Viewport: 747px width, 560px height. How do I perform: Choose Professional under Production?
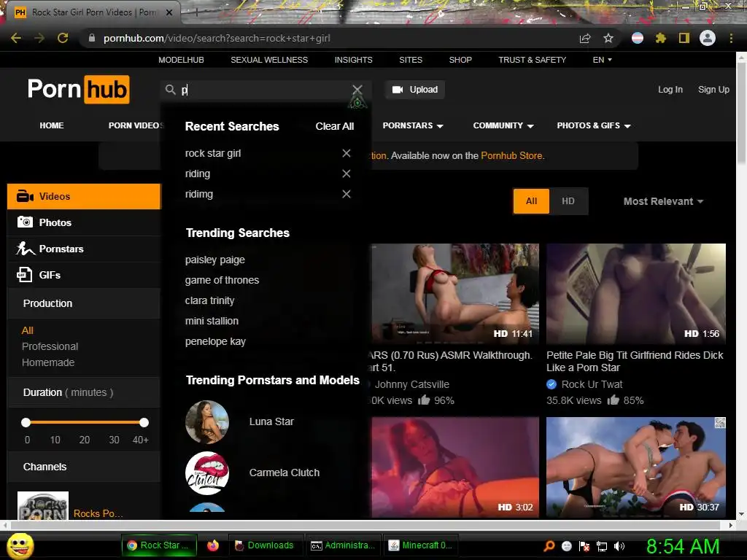[50, 346]
